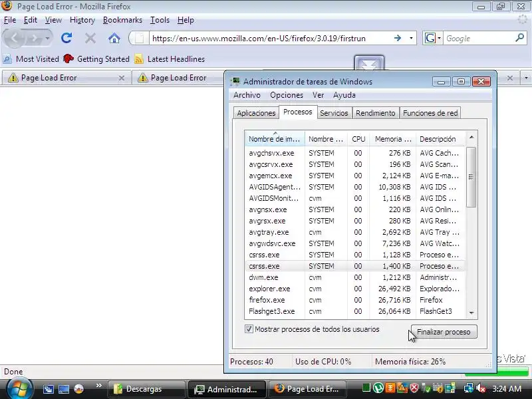The height and width of the screenshot is (399, 532).
Task: Open Firefox History menu
Action: 82,20
